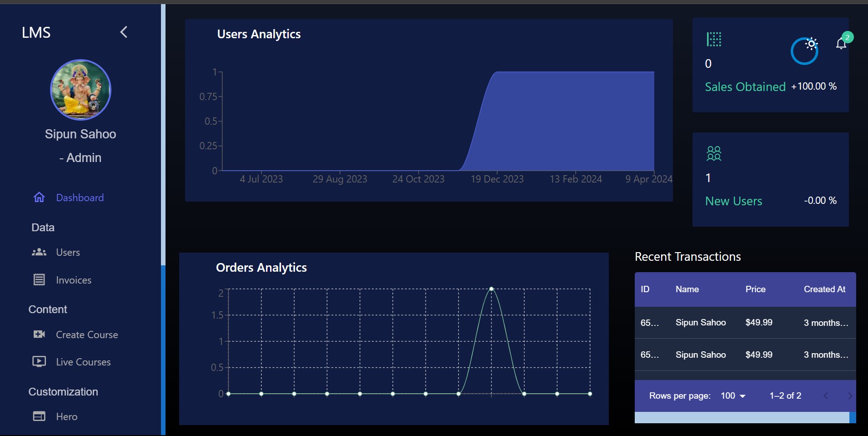Open the rows per page dropdown
The image size is (868, 436).
733,396
